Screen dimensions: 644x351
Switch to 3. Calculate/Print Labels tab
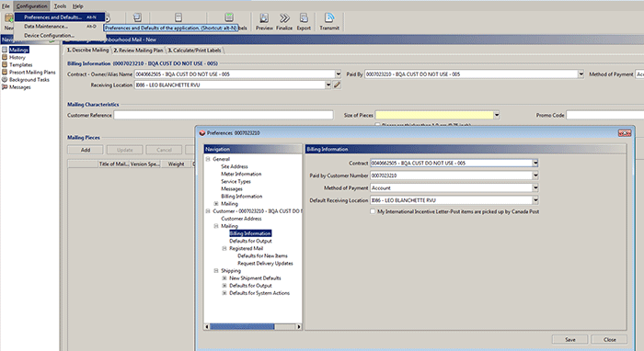click(x=195, y=50)
